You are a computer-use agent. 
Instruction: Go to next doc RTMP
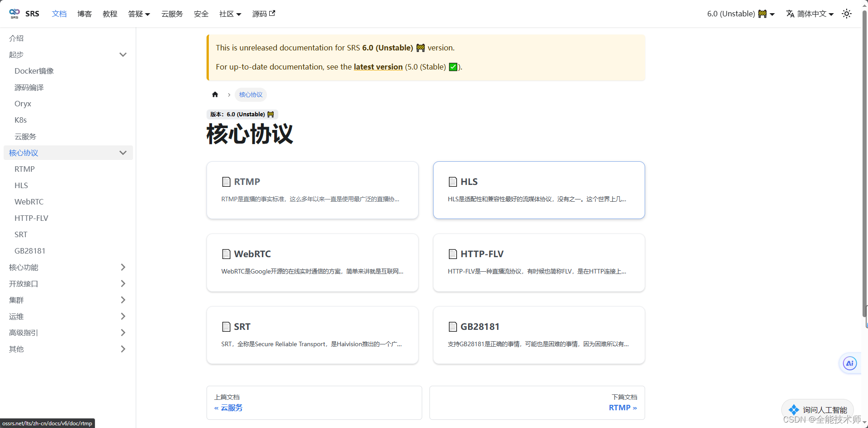tap(537, 403)
